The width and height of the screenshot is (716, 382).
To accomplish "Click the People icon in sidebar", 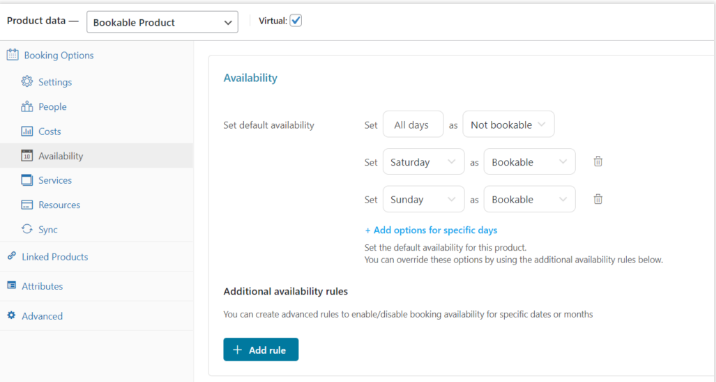I will click(x=27, y=106).
